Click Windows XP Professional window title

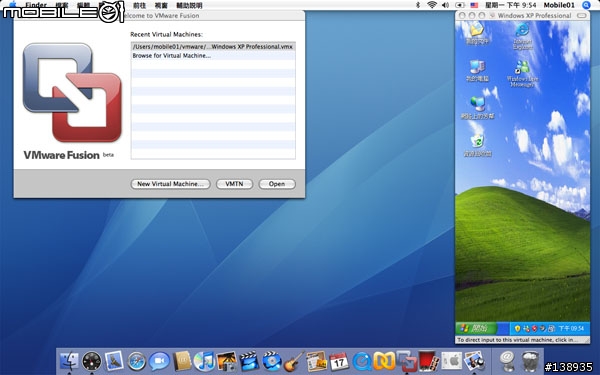(x=534, y=15)
